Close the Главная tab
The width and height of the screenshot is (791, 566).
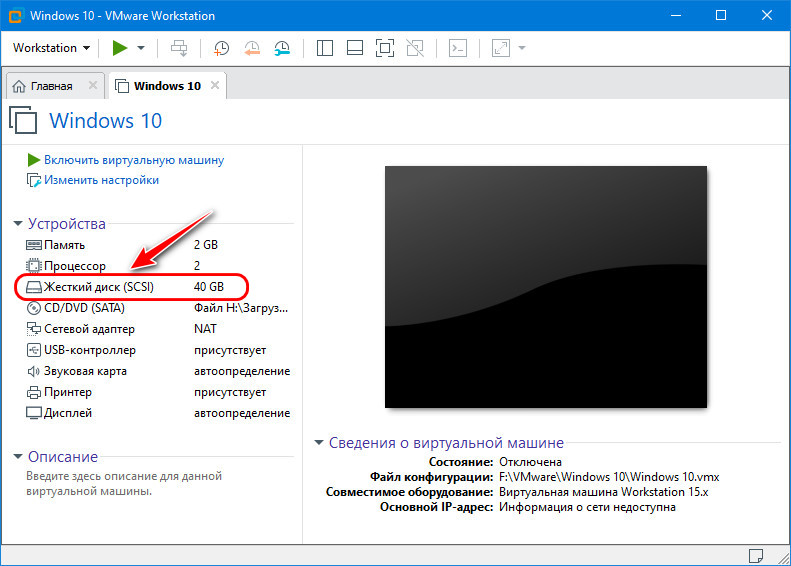93,85
